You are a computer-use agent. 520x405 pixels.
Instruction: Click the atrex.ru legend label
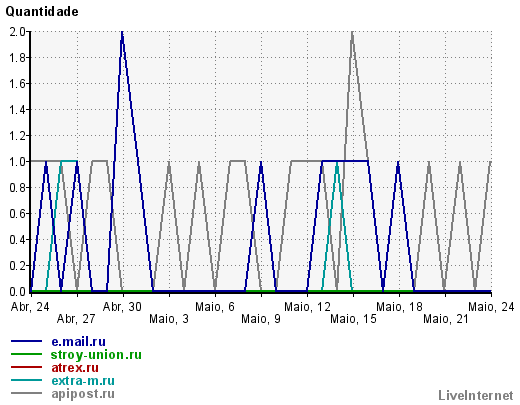tap(75, 368)
